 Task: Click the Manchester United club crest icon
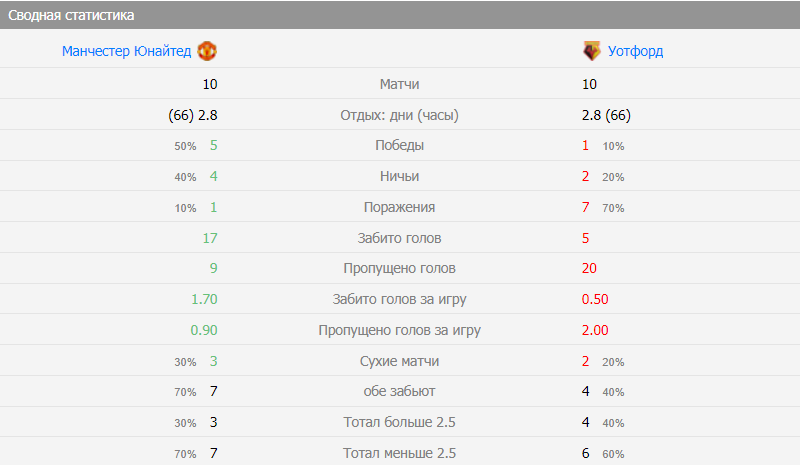207,51
